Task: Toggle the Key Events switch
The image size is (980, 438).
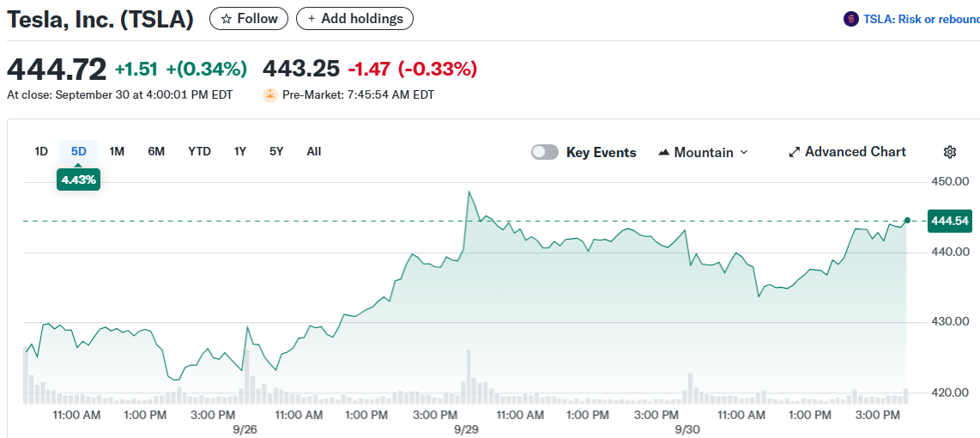Action: click(545, 152)
